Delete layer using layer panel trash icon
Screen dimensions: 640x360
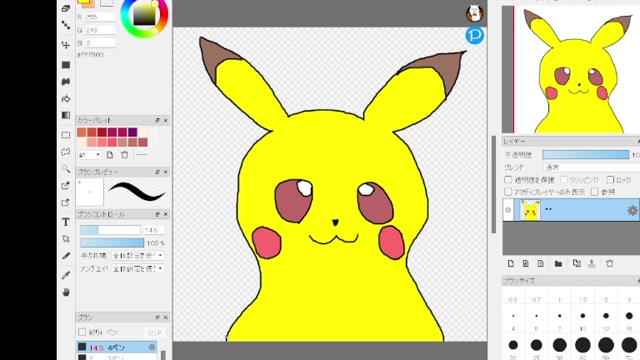click(609, 264)
